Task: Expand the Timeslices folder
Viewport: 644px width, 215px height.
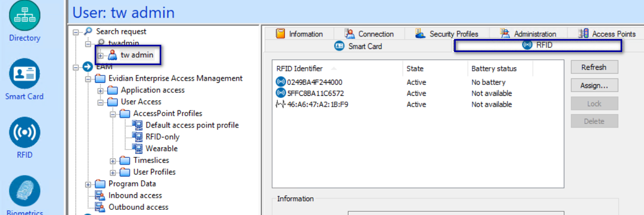Action: 113,161
